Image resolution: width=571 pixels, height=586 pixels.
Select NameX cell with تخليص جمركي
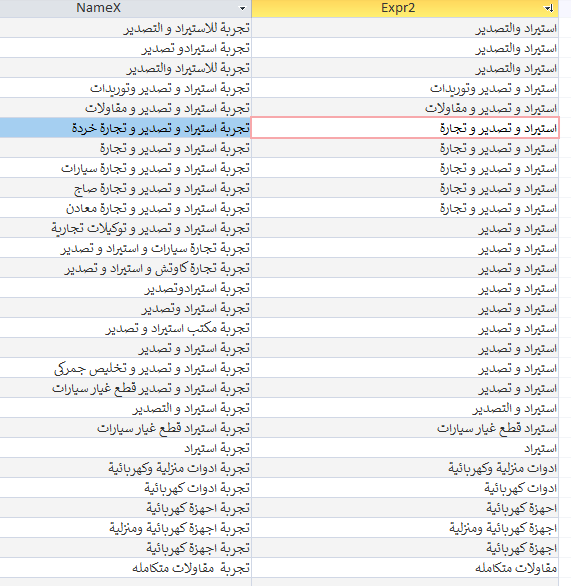126,368
